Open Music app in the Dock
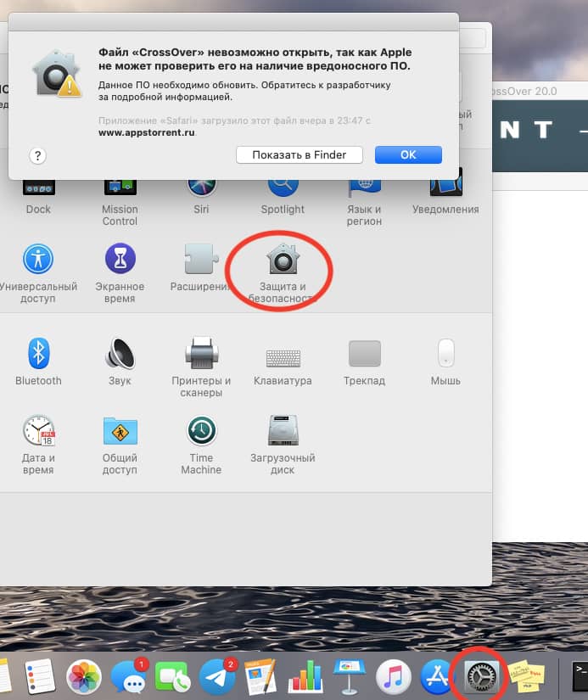Image resolution: width=588 pixels, height=700 pixels. (394, 677)
